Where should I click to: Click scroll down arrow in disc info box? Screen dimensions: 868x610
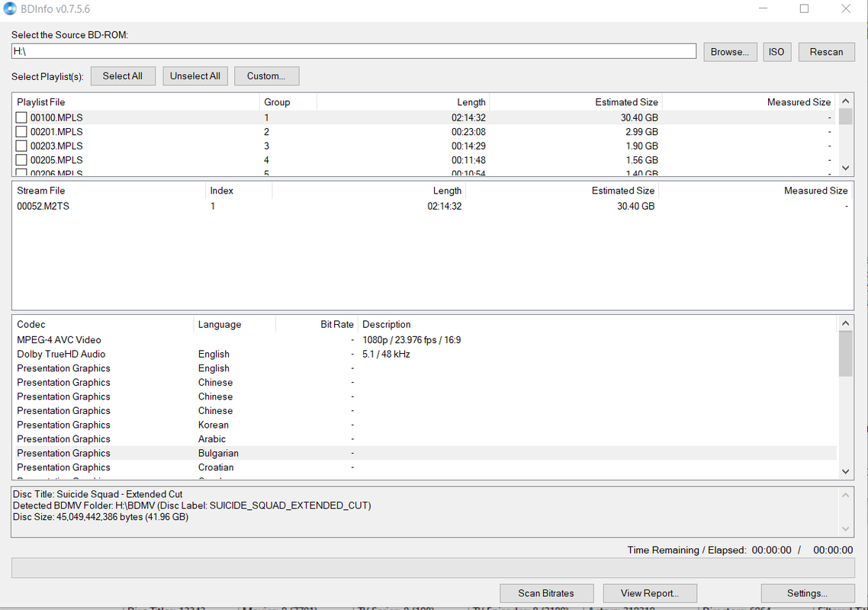coord(845,528)
